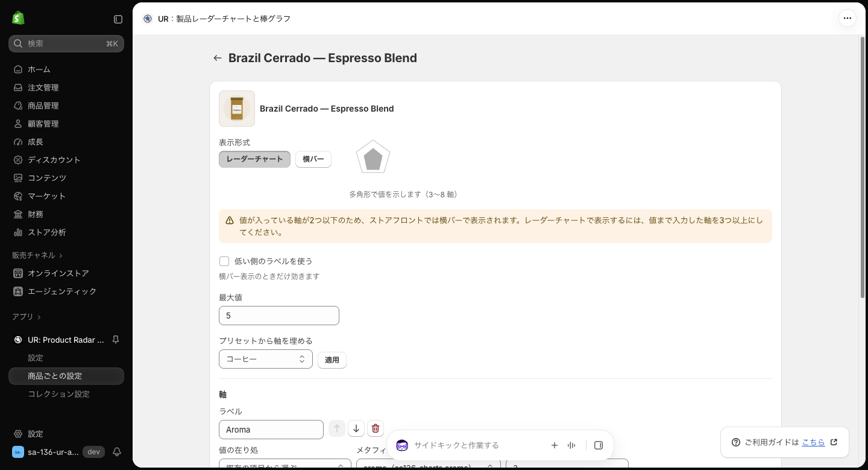Click the 適用 preset button

(332, 360)
